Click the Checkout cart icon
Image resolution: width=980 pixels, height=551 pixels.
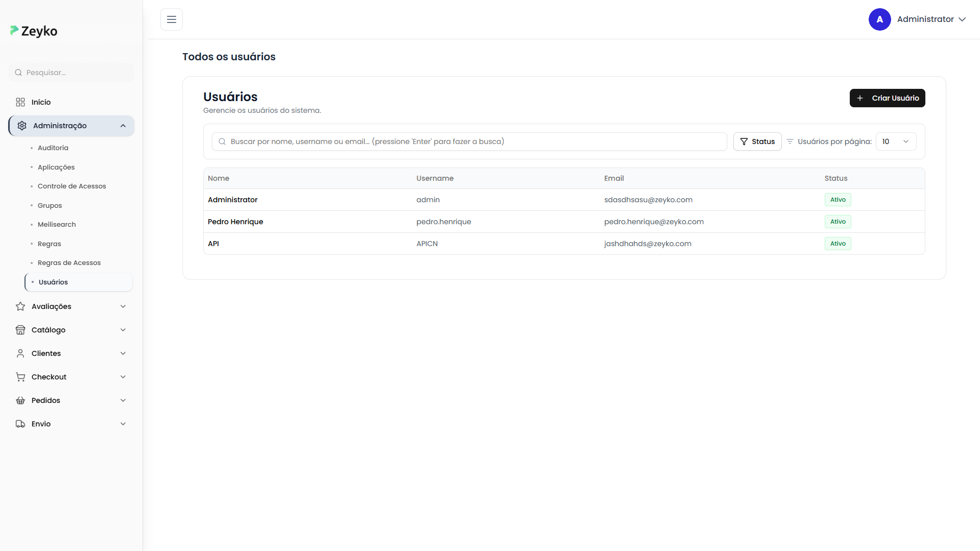pyautogui.click(x=20, y=377)
